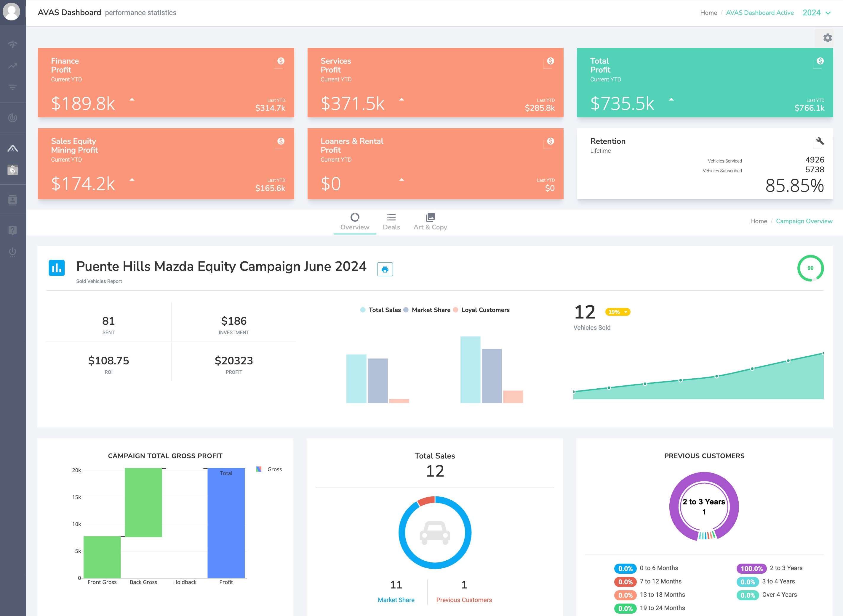
Task: Click Retention wrench settings icon
Action: click(820, 141)
